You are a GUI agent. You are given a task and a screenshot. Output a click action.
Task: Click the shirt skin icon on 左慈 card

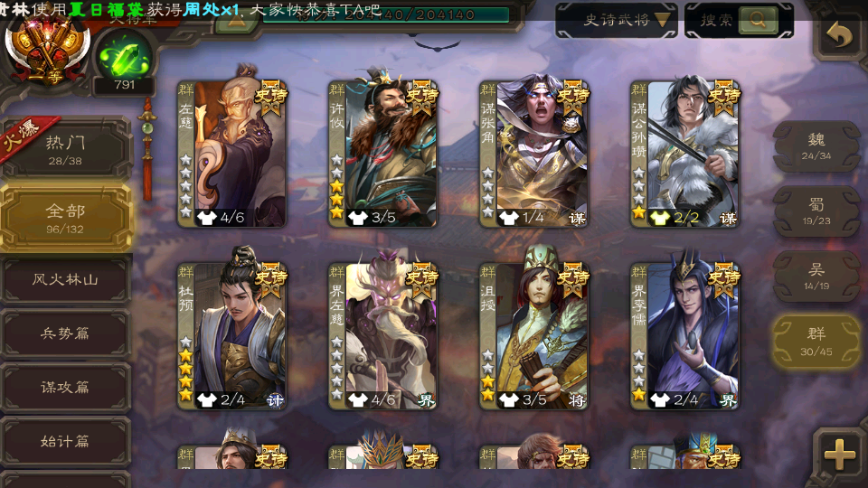coord(207,218)
